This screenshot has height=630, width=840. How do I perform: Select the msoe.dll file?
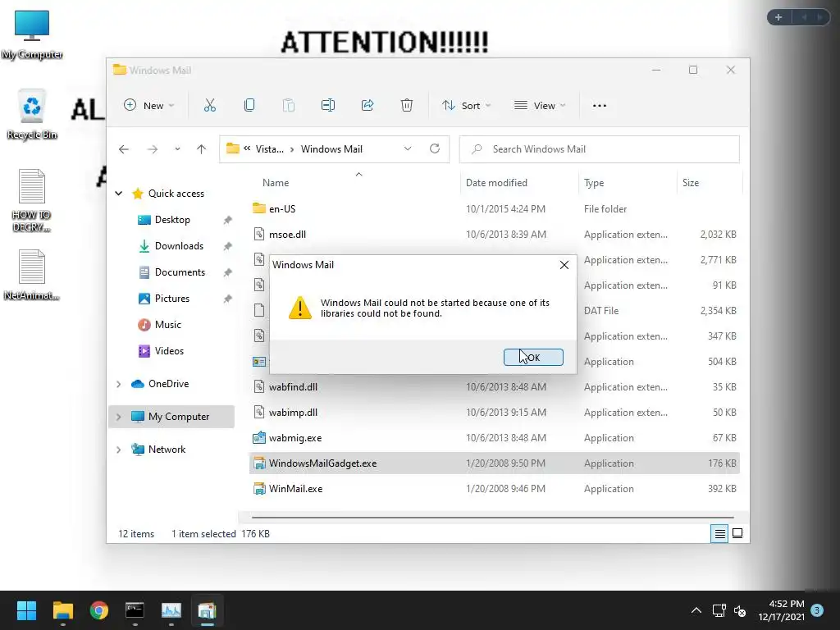pyautogui.click(x=288, y=235)
